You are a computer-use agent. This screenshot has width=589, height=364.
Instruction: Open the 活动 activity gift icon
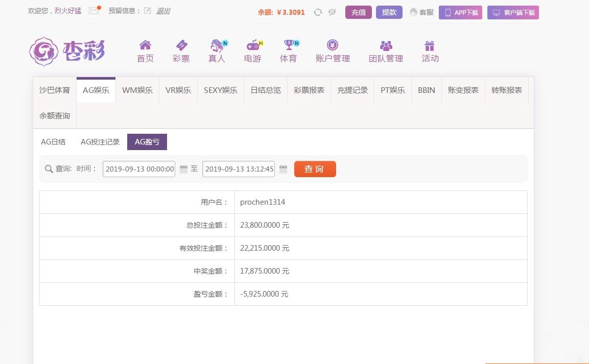430,50
